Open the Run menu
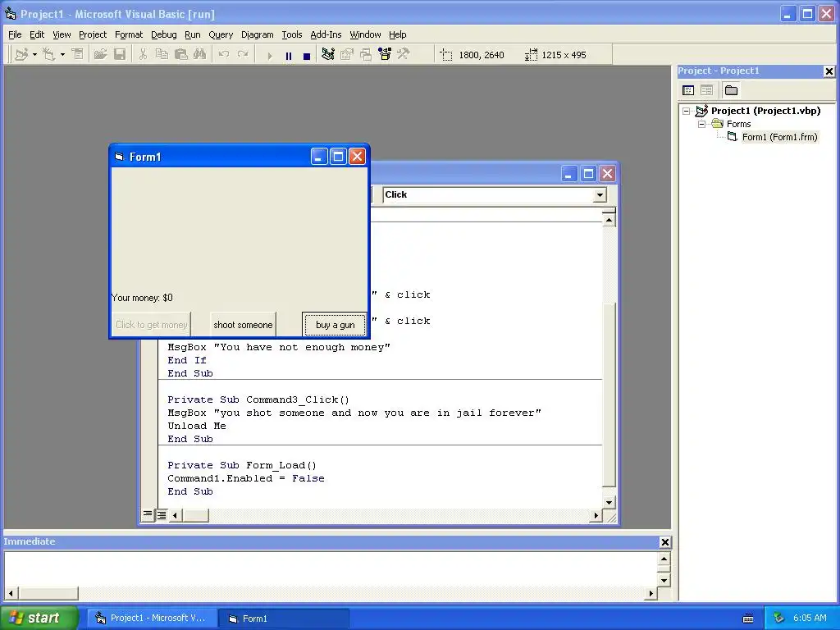The width and height of the screenshot is (840, 630). 192,34
